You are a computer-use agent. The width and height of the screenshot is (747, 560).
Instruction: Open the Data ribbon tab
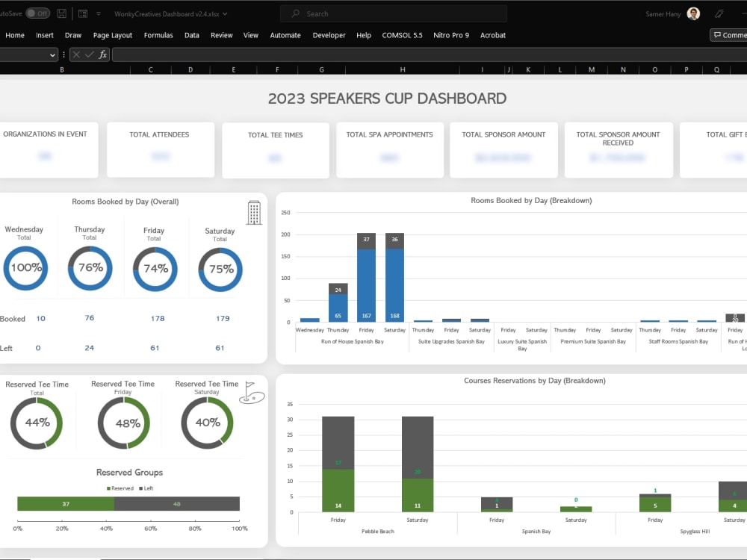tap(191, 35)
